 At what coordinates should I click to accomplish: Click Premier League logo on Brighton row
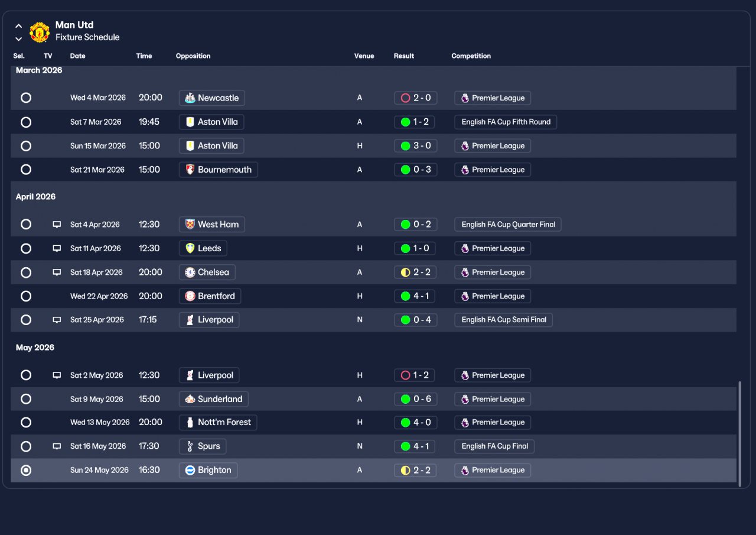coord(465,471)
